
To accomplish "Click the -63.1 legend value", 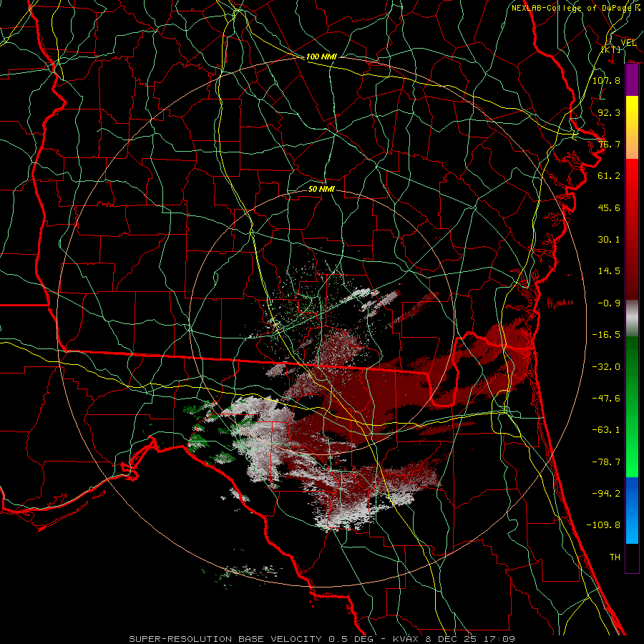I will click(x=606, y=430).
